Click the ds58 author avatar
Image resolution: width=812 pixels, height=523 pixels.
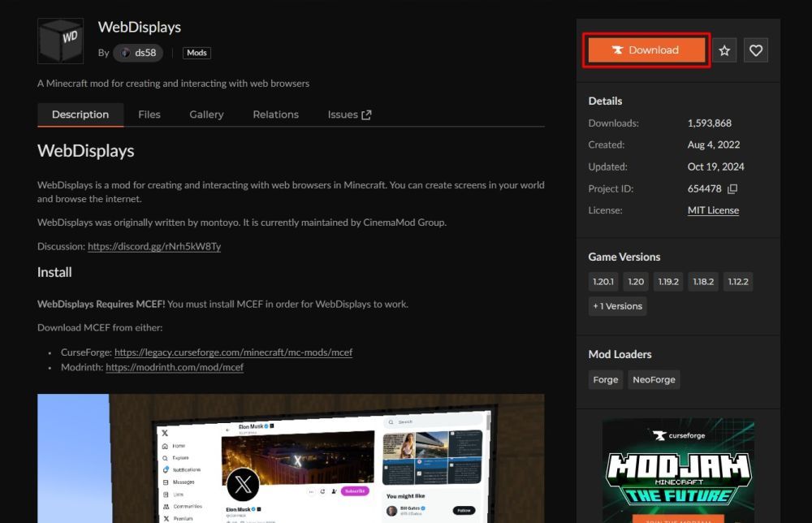[125, 53]
